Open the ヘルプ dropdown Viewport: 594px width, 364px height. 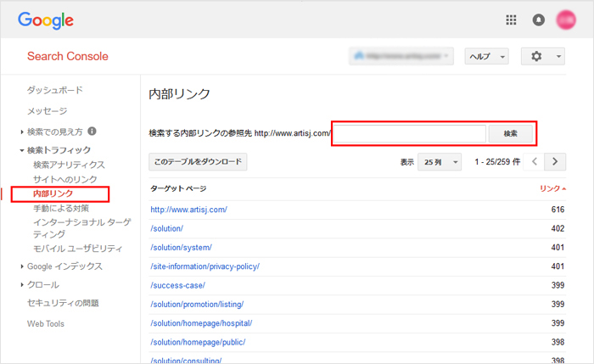(x=486, y=57)
